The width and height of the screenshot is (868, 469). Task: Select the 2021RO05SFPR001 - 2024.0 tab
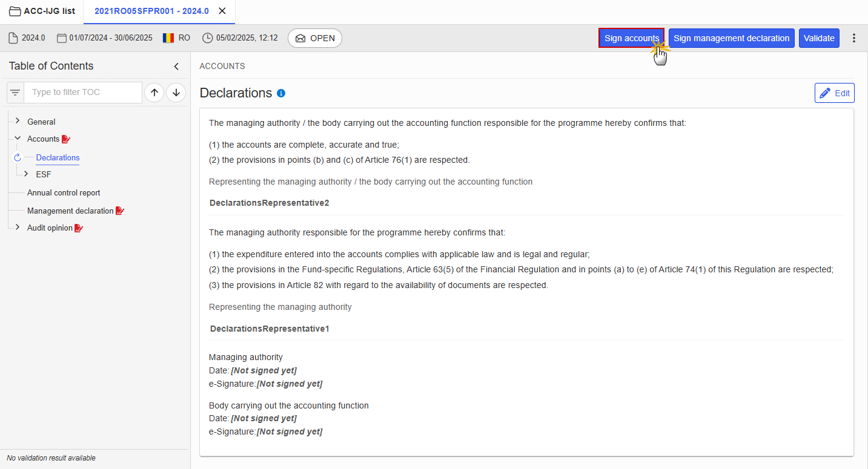[151, 11]
